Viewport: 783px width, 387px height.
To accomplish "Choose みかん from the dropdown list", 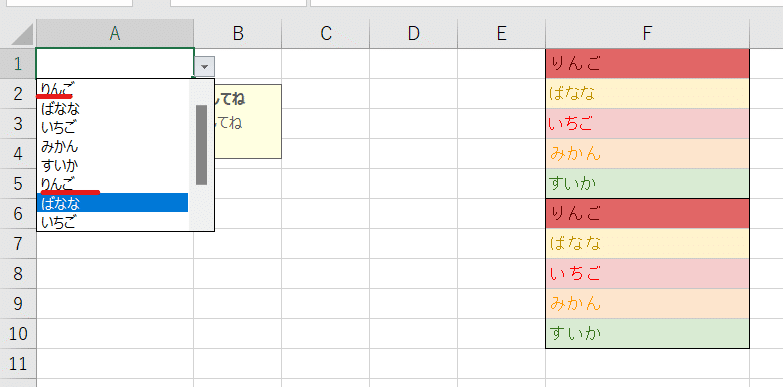I will (112, 146).
